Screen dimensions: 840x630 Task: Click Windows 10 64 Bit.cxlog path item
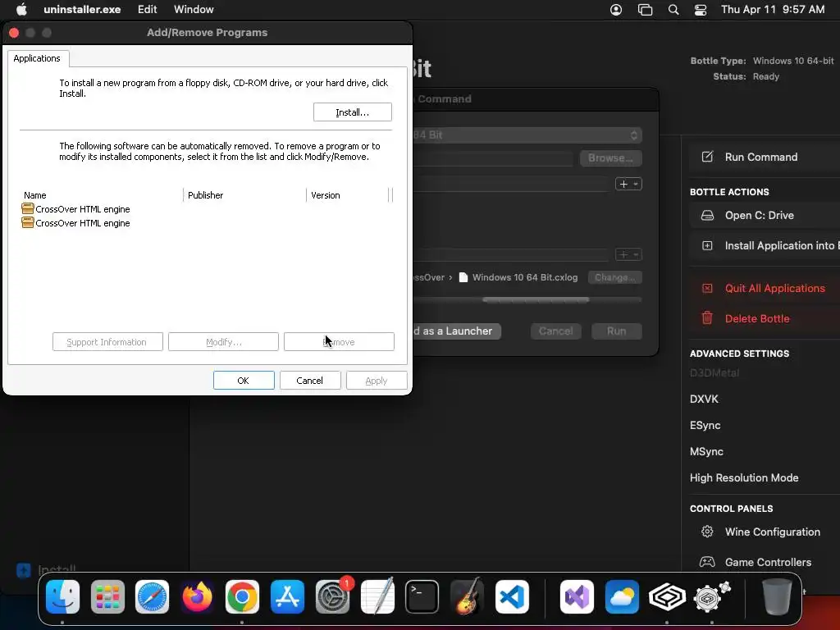click(x=518, y=277)
